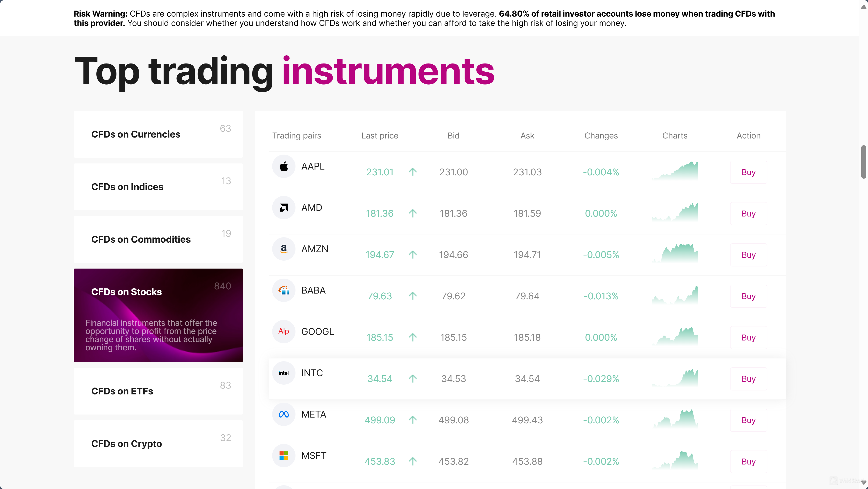Click the Intel logo icon for INTC
868x489 pixels.
point(284,373)
